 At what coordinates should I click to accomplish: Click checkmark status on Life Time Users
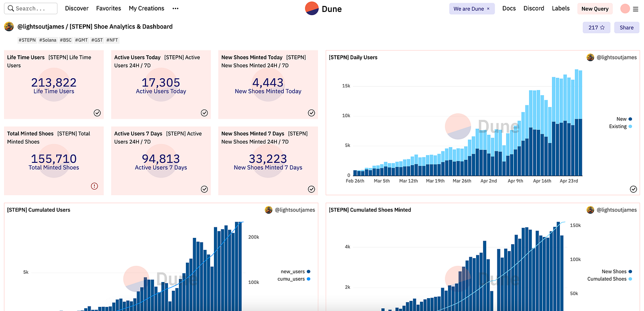pyautogui.click(x=97, y=113)
